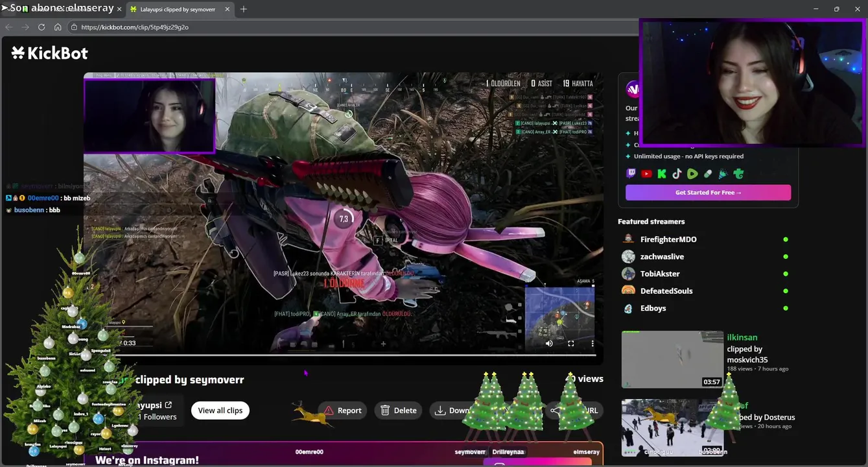
Task: Click the 'clipped by seymoverr' title
Action: 189,380
